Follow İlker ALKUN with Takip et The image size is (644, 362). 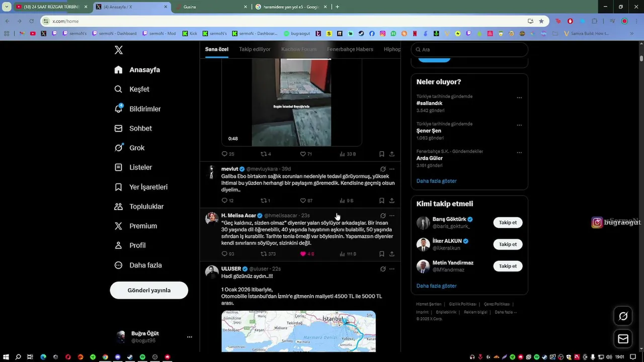click(x=508, y=244)
